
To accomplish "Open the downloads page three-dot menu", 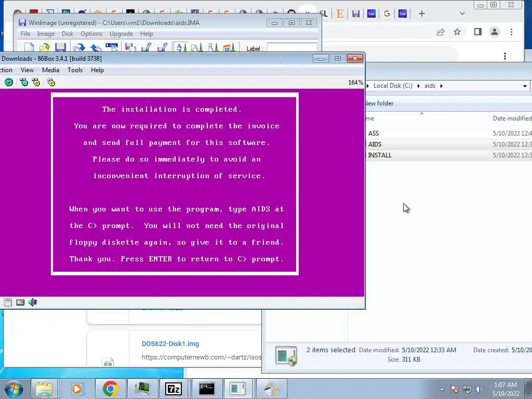I will (505, 56).
